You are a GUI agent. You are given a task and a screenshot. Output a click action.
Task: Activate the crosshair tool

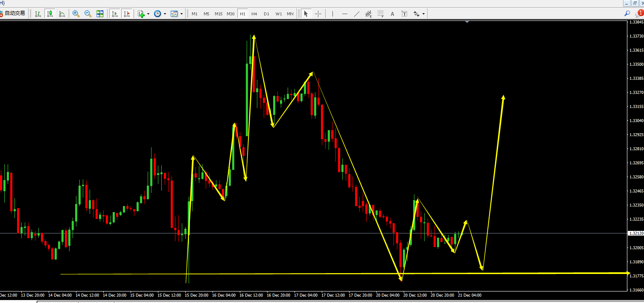pyautogui.click(x=318, y=14)
